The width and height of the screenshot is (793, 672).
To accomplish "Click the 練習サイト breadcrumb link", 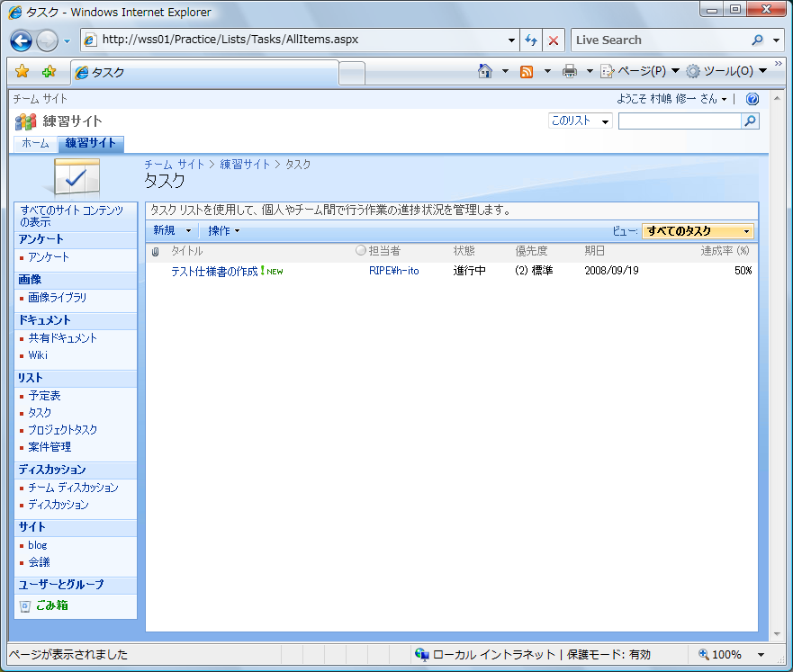I will [246, 165].
